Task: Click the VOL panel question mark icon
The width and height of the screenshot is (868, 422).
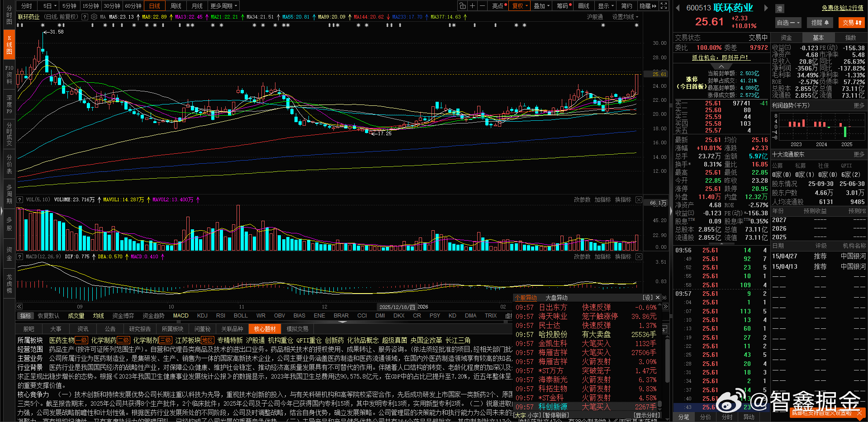Action: click(20, 199)
